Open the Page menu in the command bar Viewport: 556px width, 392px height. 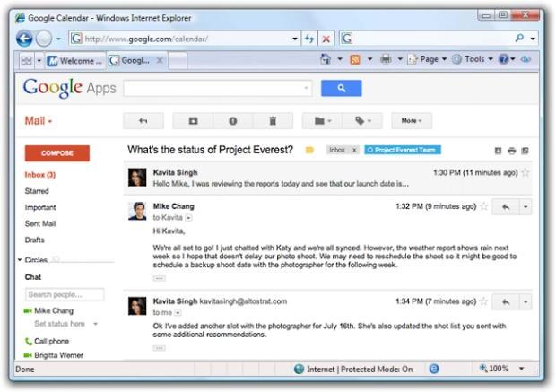pyautogui.click(x=427, y=59)
